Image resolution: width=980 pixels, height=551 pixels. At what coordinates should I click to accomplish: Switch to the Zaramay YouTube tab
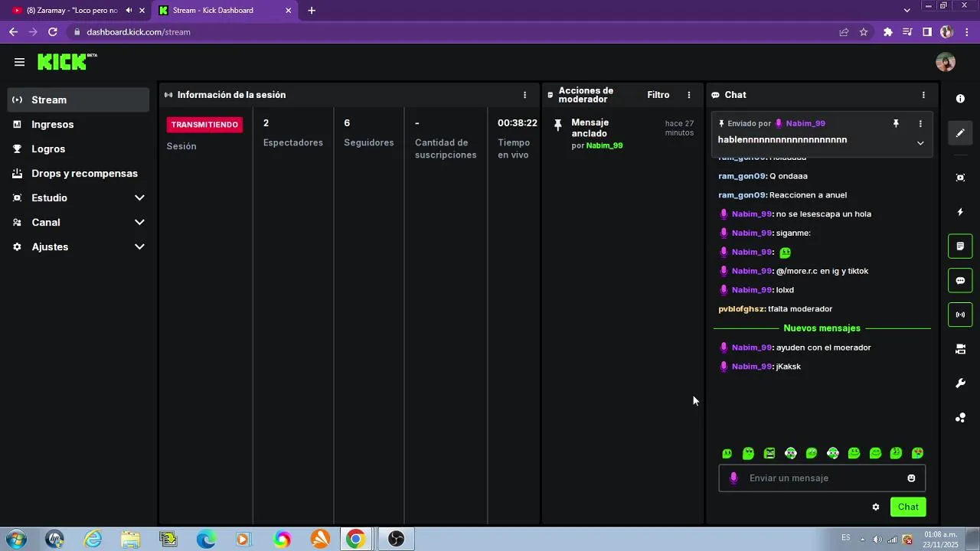tap(71, 11)
